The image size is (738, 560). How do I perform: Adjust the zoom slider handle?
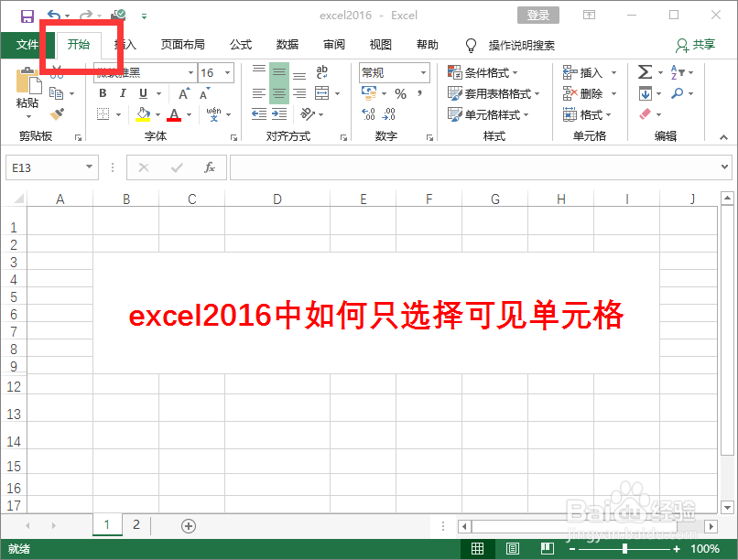624,548
